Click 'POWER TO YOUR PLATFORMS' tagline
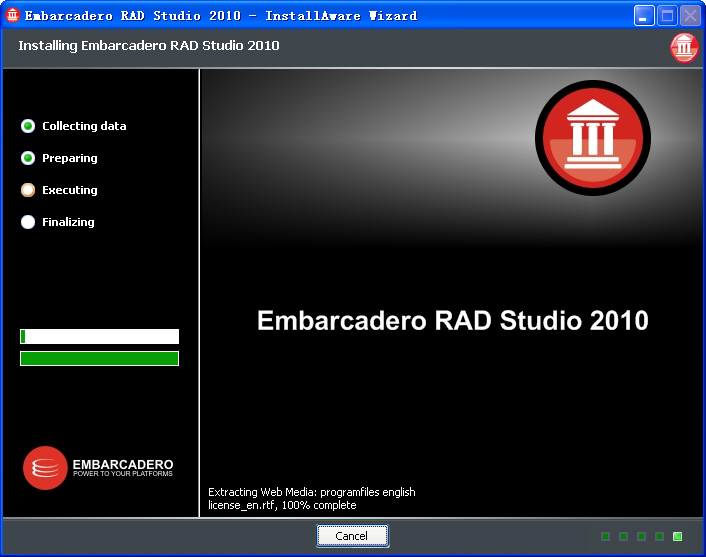706x557 pixels. point(123,474)
